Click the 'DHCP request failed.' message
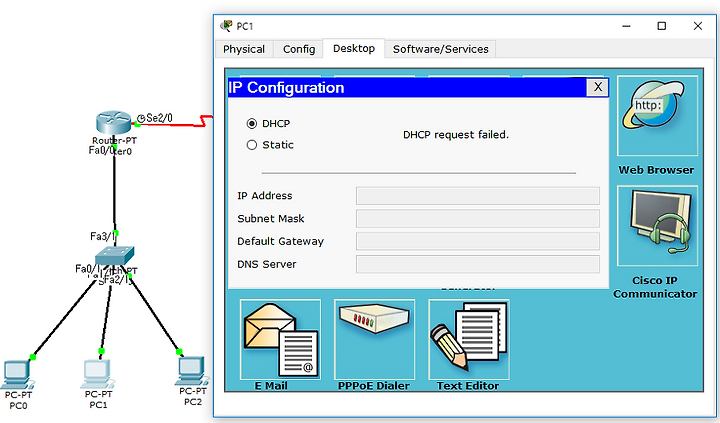Image resolution: width=720 pixels, height=423 pixels. pos(456,135)
